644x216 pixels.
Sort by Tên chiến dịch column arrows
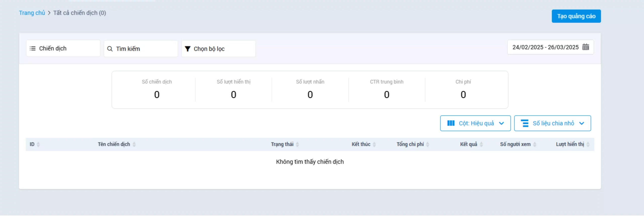[x=134, y=144]
